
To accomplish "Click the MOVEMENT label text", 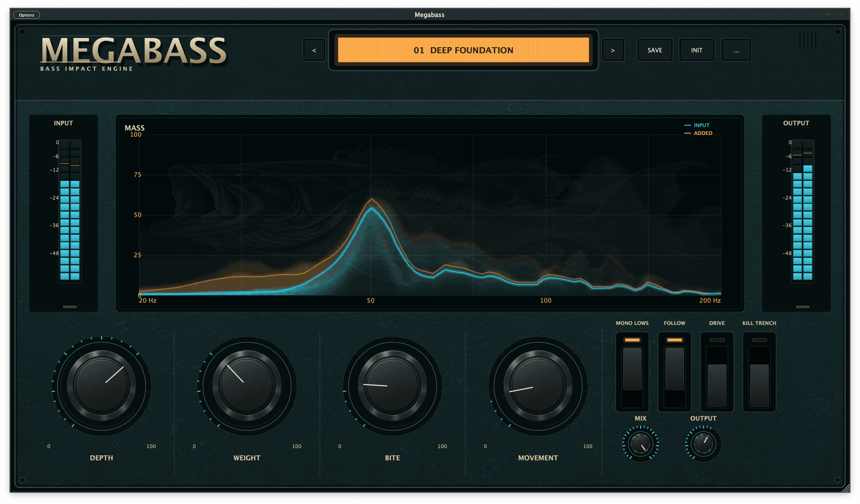I will pyautogui.click(x=538, y=458).
